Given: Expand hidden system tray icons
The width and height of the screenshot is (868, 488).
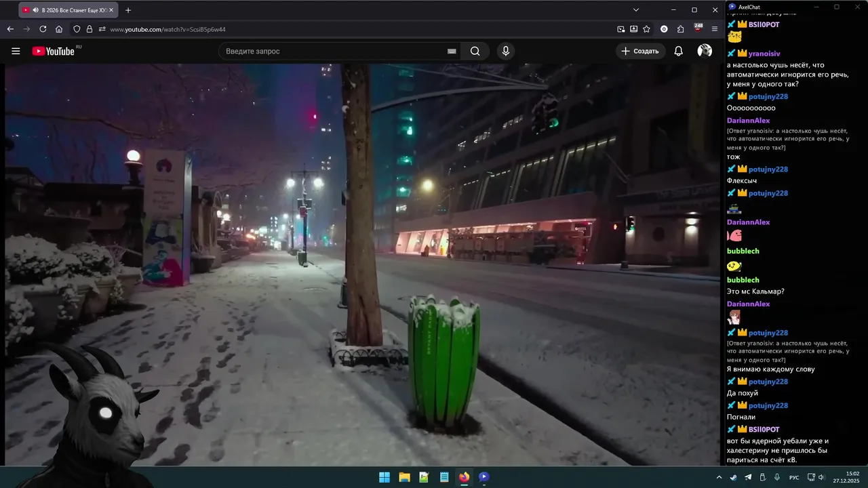Looking at the screenshot, I should pos(719,477).
